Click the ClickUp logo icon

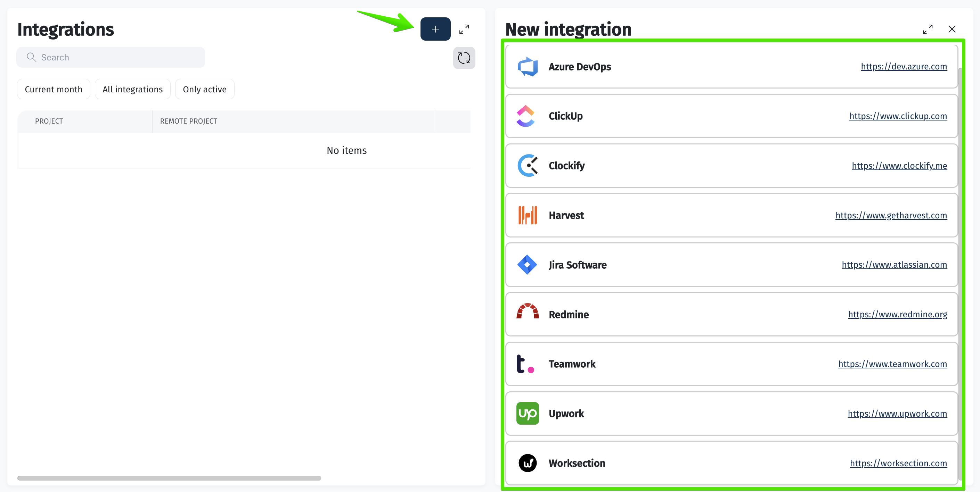tap(525, 116)
